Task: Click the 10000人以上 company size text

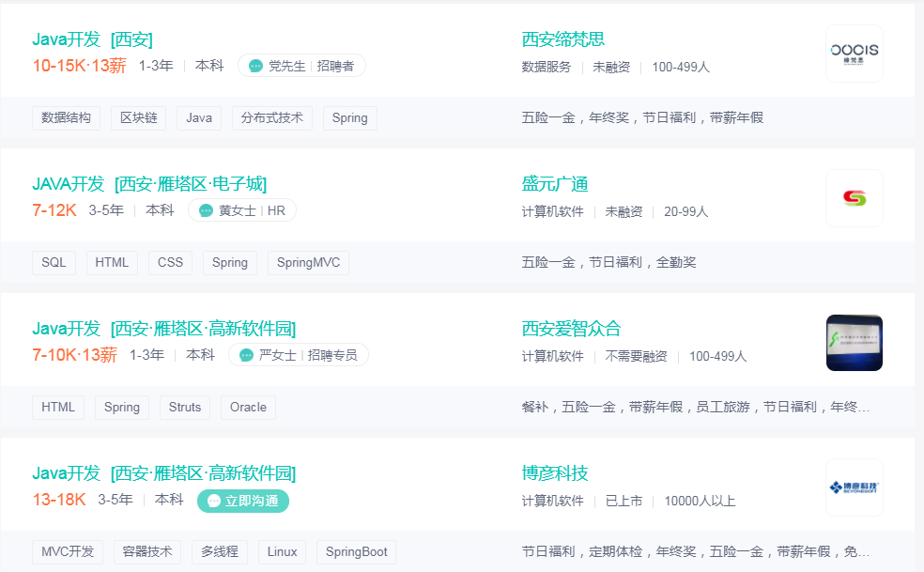Action: [x=701, y=502]
